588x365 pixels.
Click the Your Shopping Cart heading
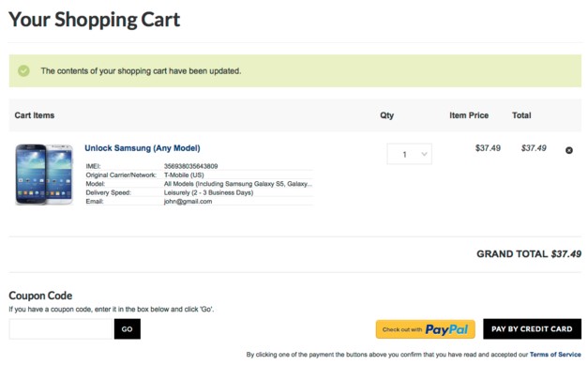[95, 20]
